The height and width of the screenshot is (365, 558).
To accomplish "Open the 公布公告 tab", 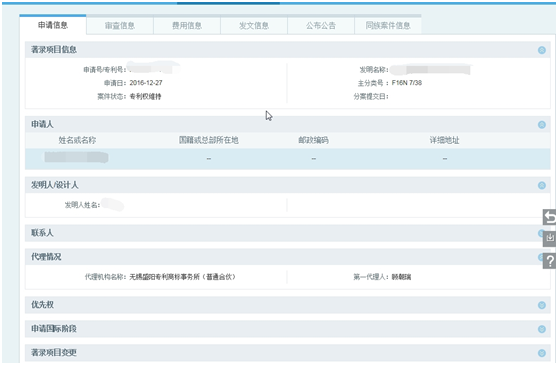I will click(321, 26).
